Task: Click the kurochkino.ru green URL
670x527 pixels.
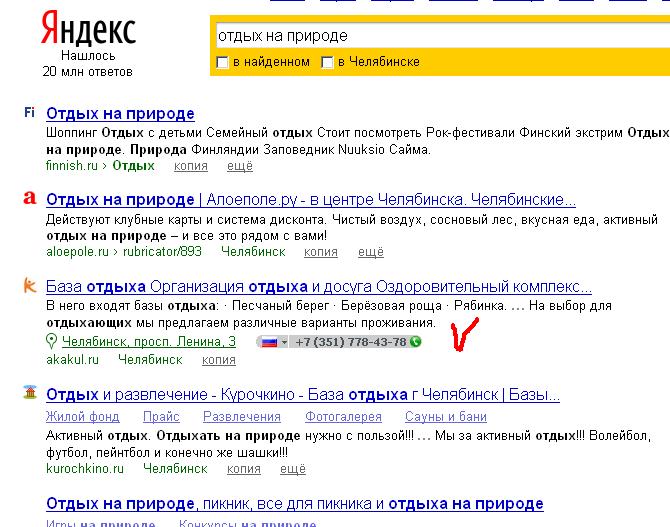Action: [x=85, y=468]
